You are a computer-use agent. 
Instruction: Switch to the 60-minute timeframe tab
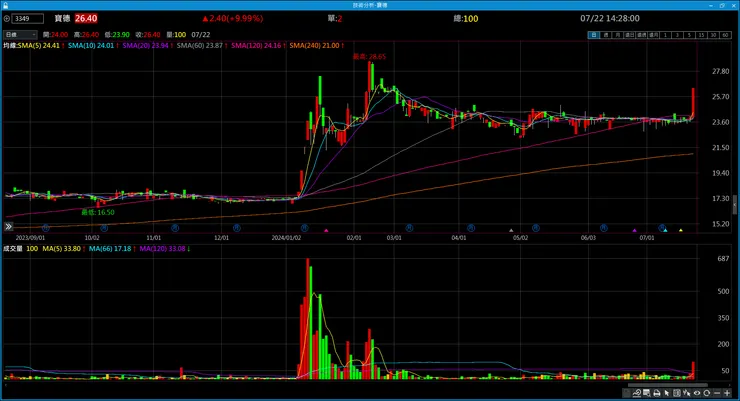click(x=725, y=35)
